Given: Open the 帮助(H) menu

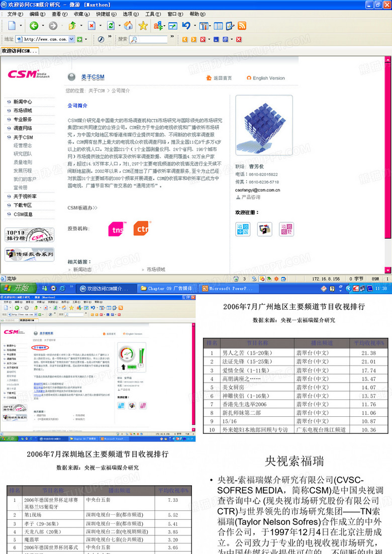Looking at the screenshot, I should 197,14.
